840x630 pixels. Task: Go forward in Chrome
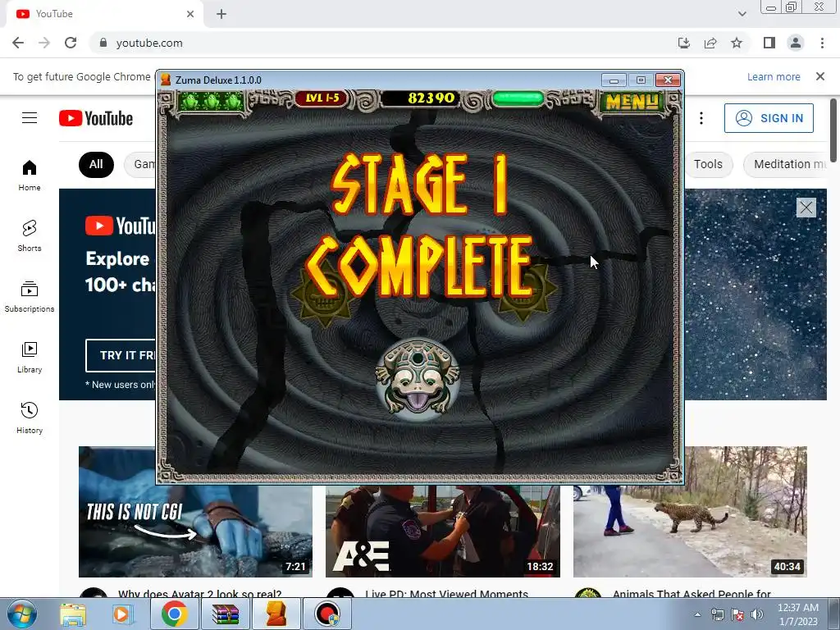(x=44, y=43)
